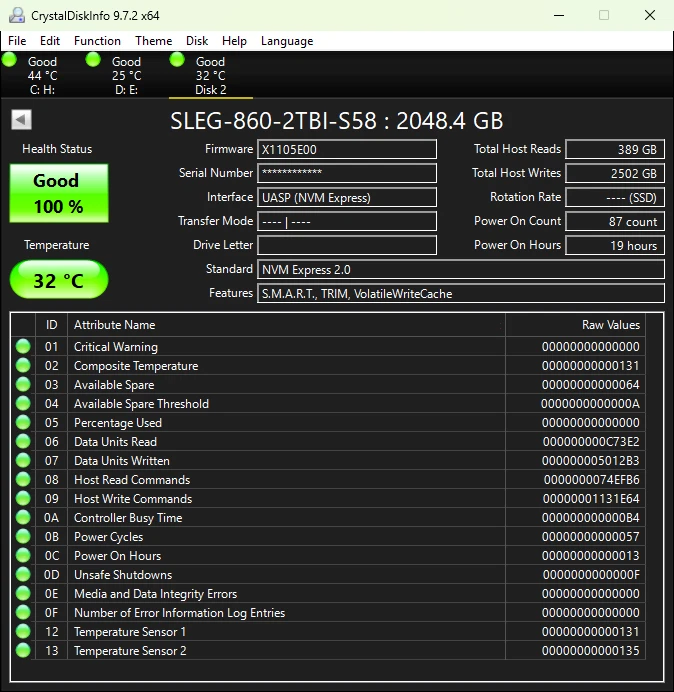Click Power On Count value 87 count
The image size is (674, 692).
[x=615, y=221]
